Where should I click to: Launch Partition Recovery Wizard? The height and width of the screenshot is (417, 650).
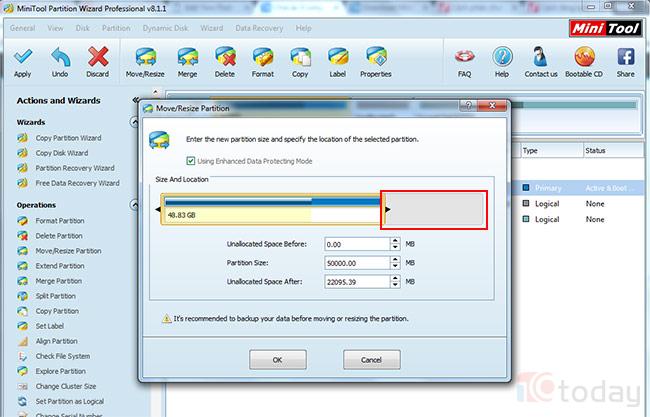[x=75, y=168]
